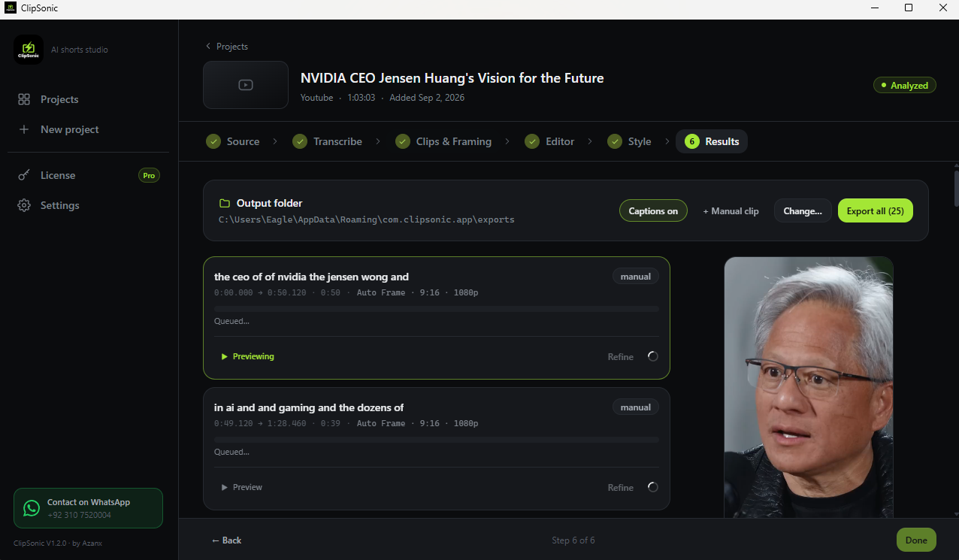The height and width of the screenshot is (560, 959).
Task: Go to the Editor step
Action: 549,141
